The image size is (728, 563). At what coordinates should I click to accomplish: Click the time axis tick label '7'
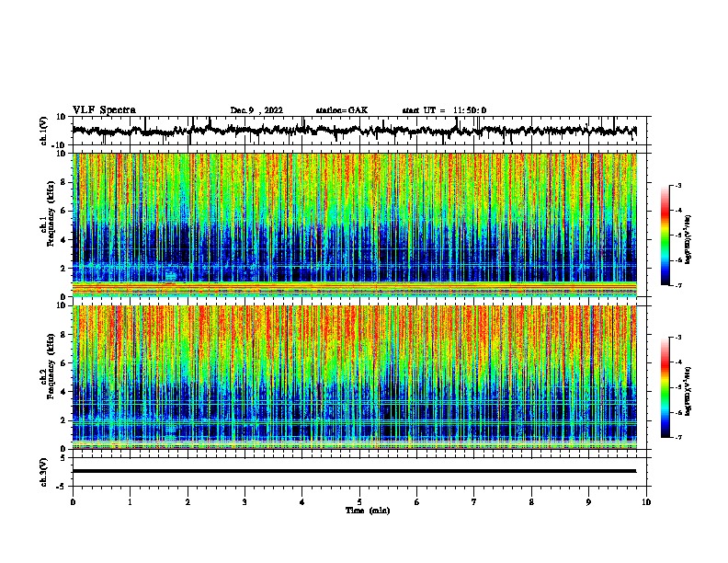[474, 502]
